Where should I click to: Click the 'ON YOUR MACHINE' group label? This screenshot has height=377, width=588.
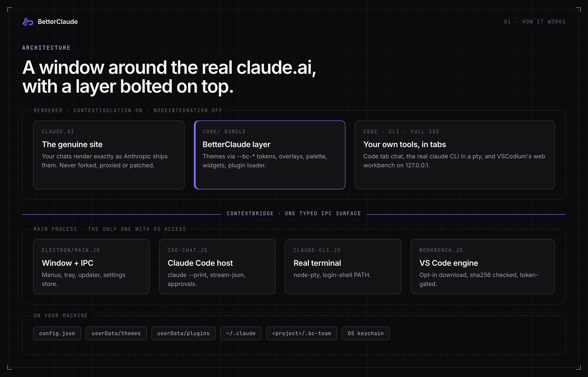pos(61,316)
